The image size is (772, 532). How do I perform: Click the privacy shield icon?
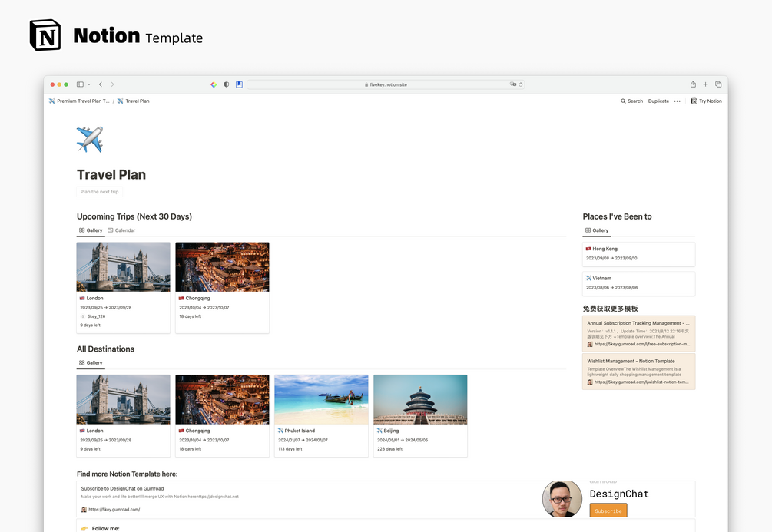pyautogui.click(x=227, y=84)
